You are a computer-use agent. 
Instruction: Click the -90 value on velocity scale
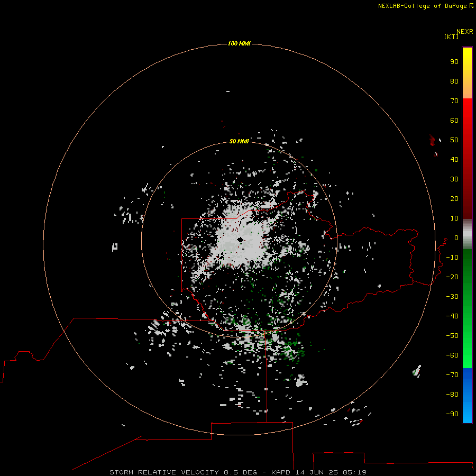click(x=452, y=414)
